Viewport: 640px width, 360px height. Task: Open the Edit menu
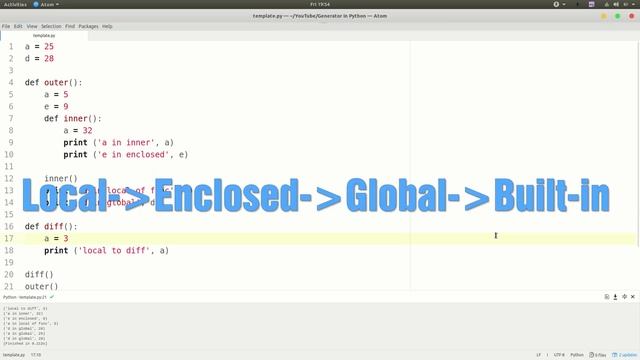[18, 26]
